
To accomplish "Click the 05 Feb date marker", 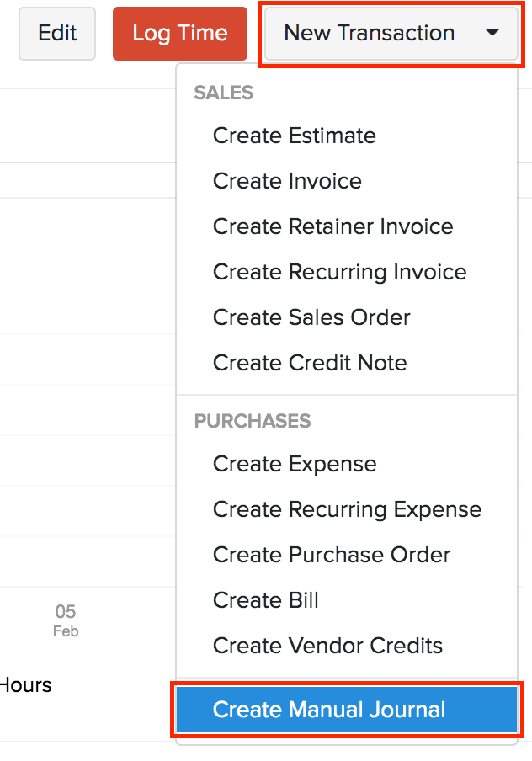I will 66,620.
